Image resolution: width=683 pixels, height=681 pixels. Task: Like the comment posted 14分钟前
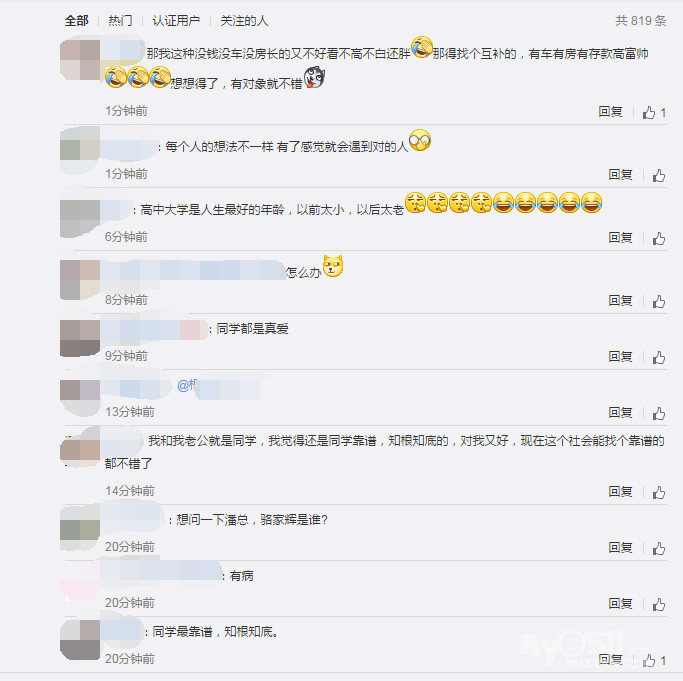click(x=659, y=492)
